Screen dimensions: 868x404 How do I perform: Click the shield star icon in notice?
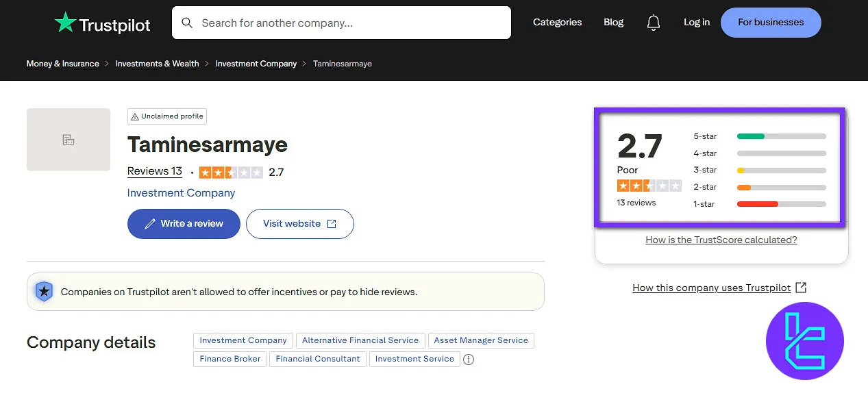pyautogui.click(x=44, y=291)
